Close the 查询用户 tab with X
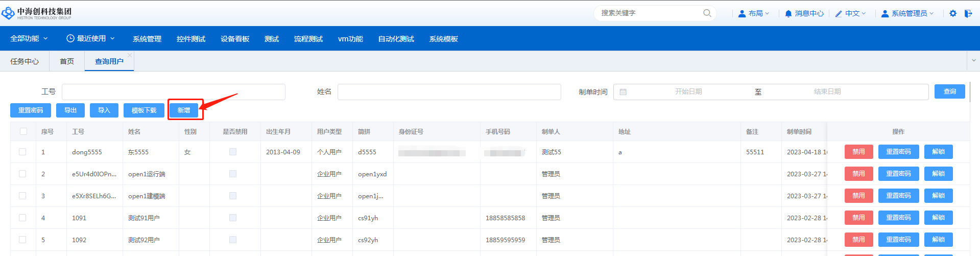The height and width of the screenshot is (256, 980). [x=130, y=55]
